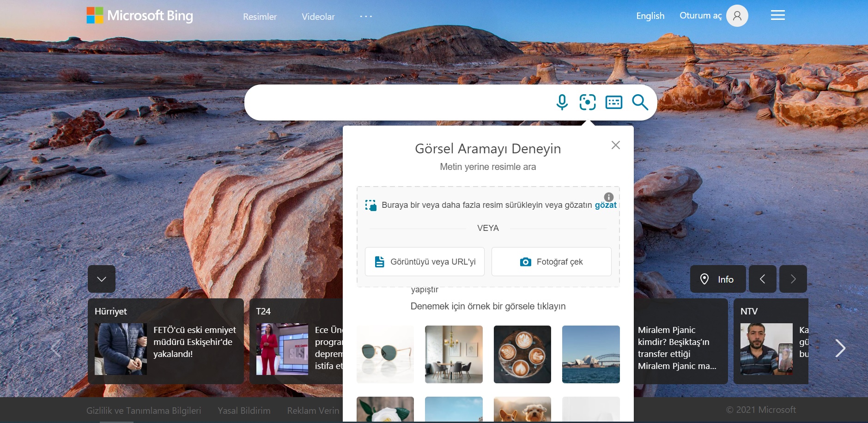Viewport: 868px width, 423px height.
Task: Show previous background image
Action: (762, 279)
